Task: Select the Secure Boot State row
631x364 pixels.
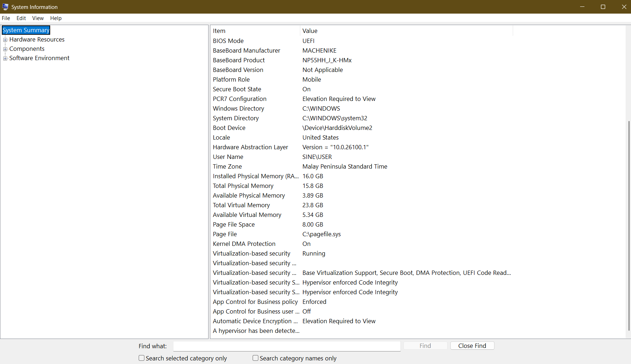Action: click(362, 89)
